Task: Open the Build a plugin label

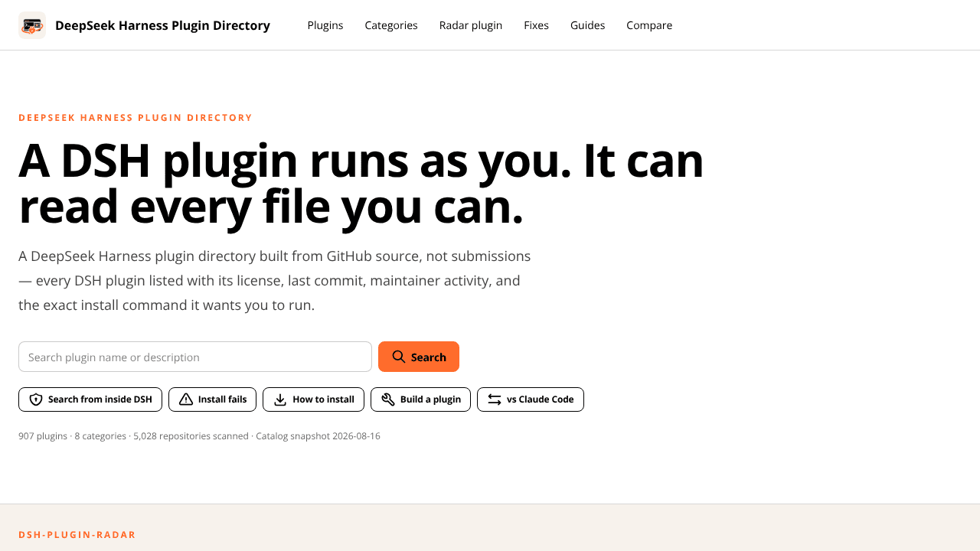Action: pos(430,399)
